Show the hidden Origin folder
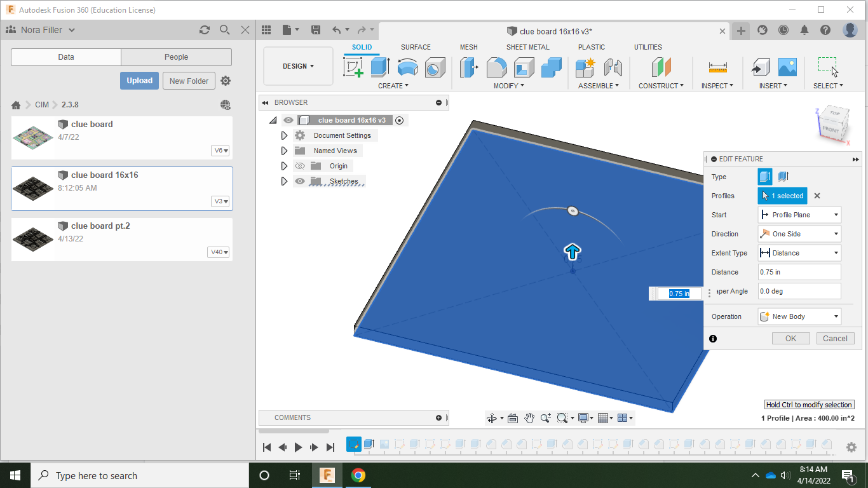868x488 pixels. pyautogui.click(x=300, y=166)
